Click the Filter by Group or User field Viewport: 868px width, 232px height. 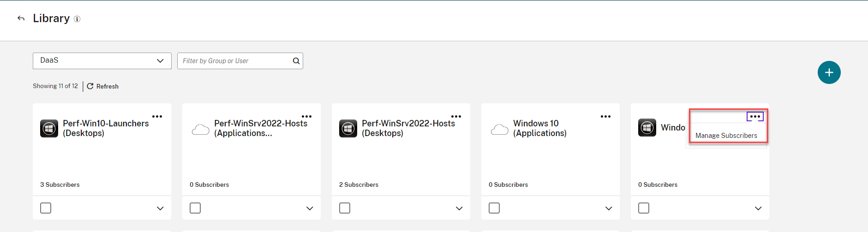pos(235,61)
